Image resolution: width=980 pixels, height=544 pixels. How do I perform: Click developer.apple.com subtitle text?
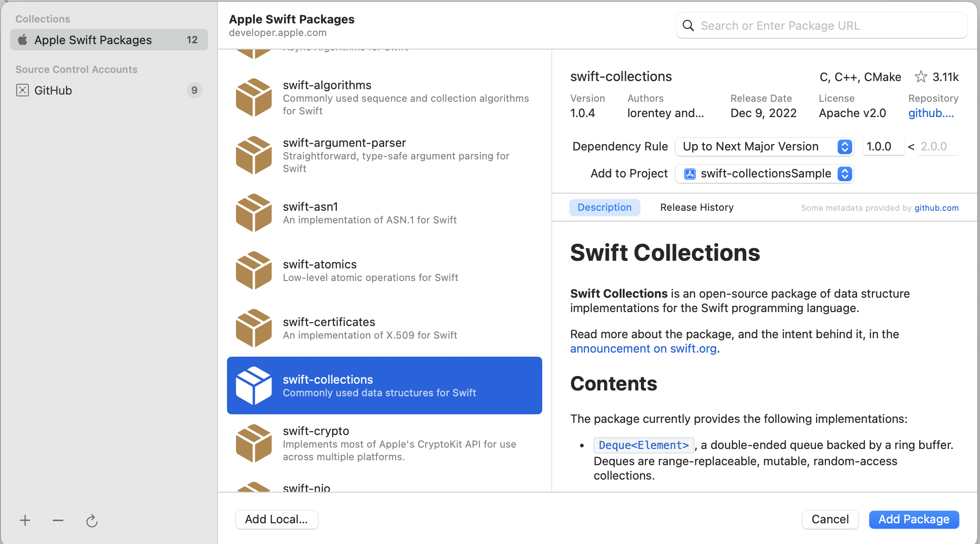coord(277,33)
